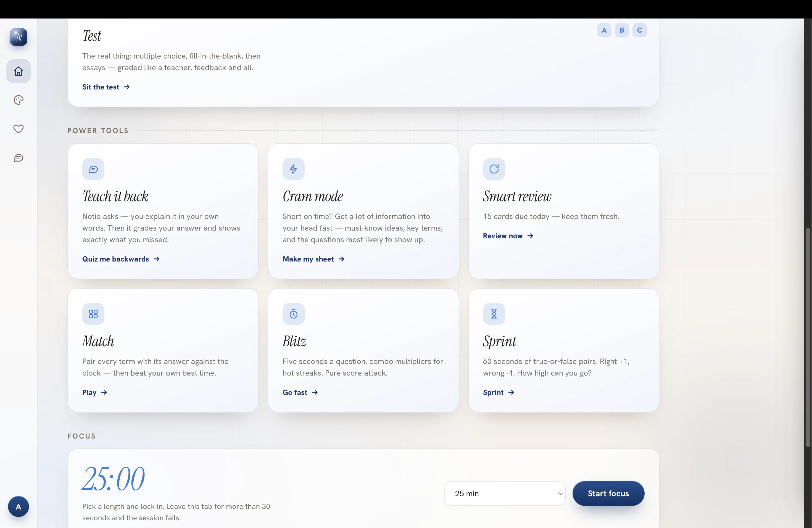Open the heart favorites icon in sidebar
The height and width of the screenshot is (528, 812).
coord(19,129)
